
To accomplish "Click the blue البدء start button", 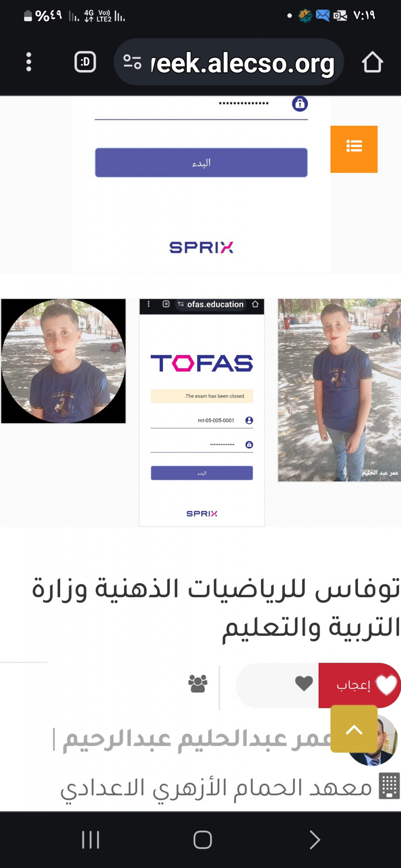I will pos(201,163).
